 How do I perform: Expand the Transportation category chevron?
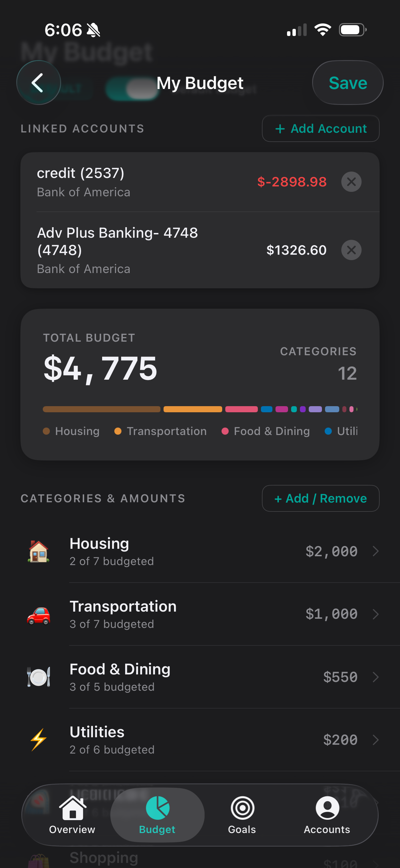pos(376,614)
